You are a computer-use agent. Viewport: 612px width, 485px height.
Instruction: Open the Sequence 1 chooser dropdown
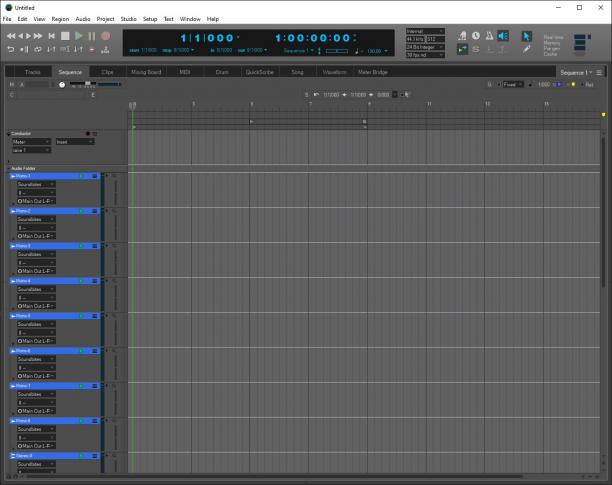point(576,73)
